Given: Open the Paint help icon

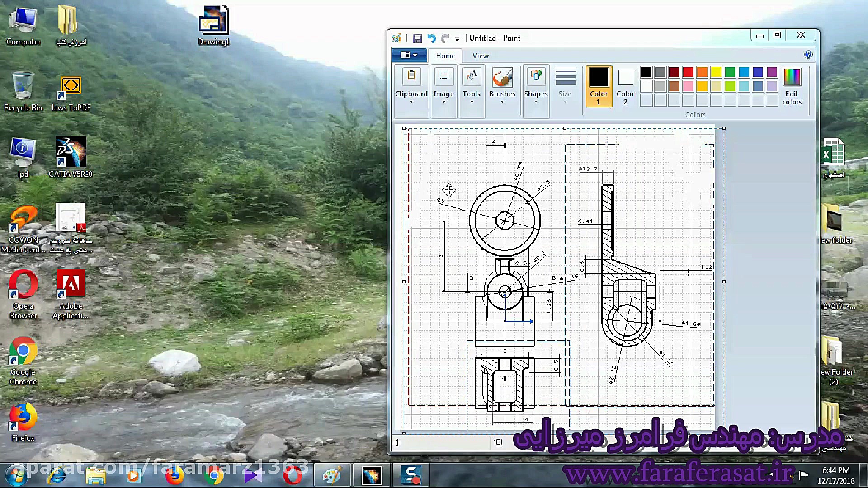Looking at the screenshot, I should (x=808, y=55).
